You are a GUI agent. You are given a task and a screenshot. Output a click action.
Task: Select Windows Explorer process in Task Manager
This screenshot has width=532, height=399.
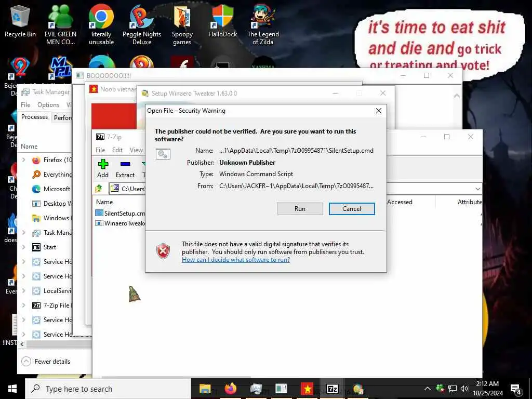[x=51, y=218]
